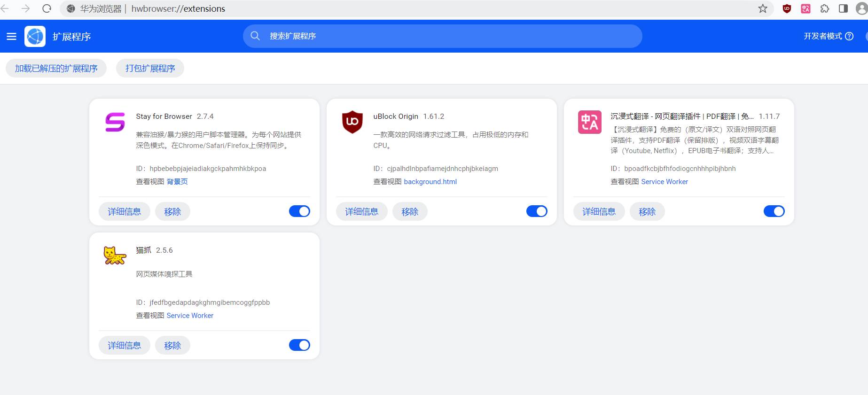The width and height of the screenshot is (868, 395).
Task: Open developer mode help question mark
Action: point(849,36)
